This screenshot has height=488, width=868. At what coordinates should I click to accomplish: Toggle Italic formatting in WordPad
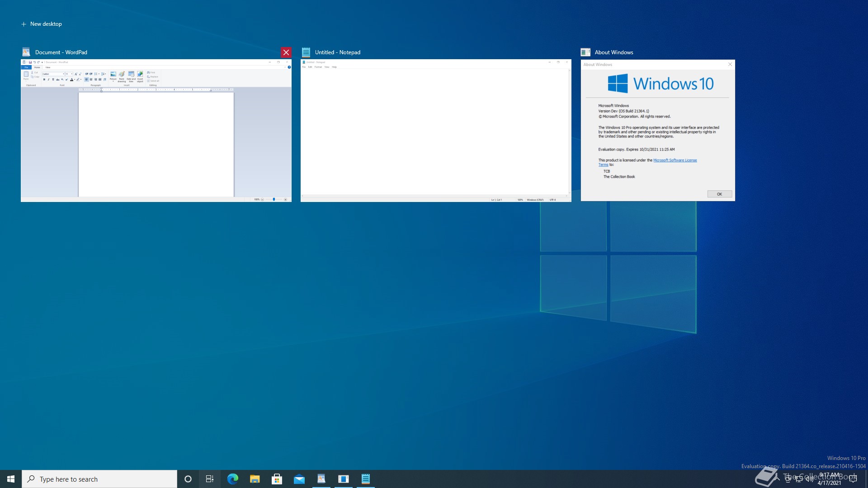pos(49,80)
